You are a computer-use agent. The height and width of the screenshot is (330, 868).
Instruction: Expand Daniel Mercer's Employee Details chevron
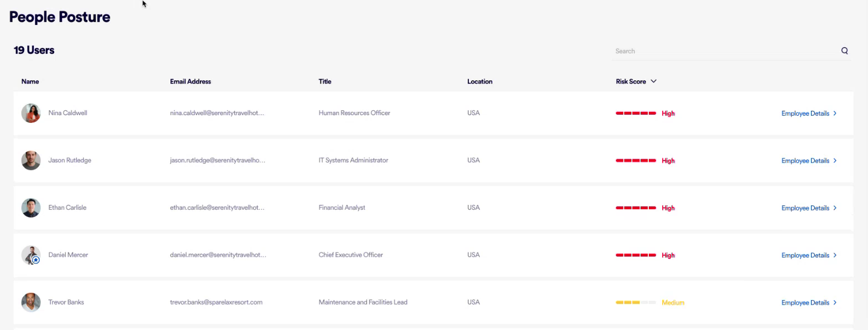pyautogui.click(x=835, y=255)
